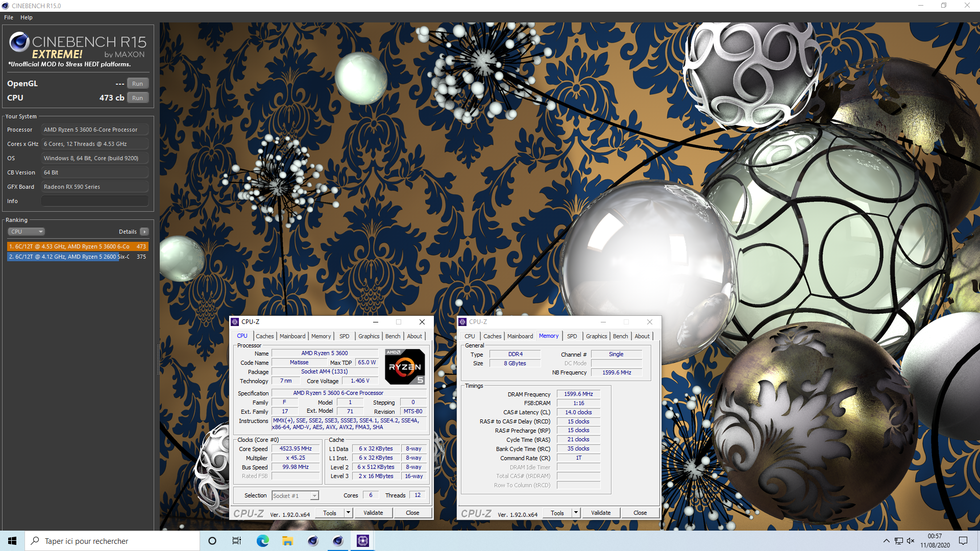Click the Cinebench logo sphere
This screenshot has height=551, width=980.
(x=19, y=42)
